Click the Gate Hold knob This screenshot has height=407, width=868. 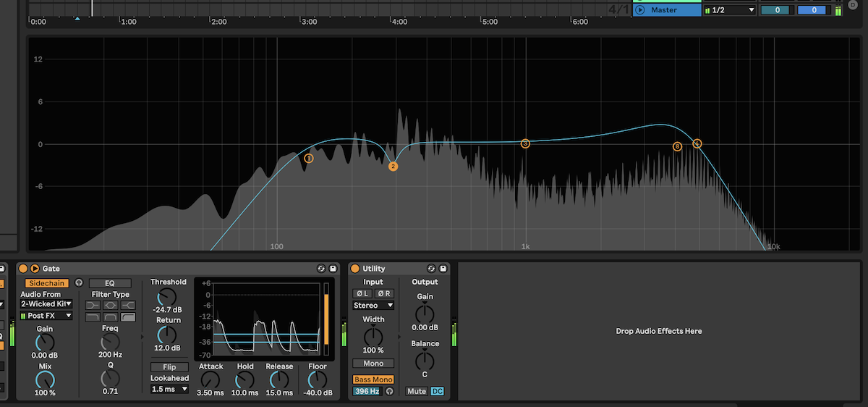[245, 379]
